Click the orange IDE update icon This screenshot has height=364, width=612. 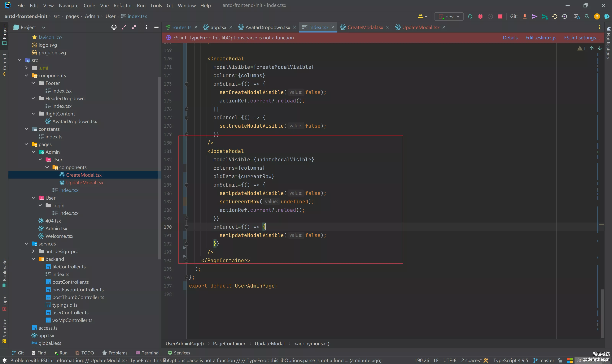[597, 16]
